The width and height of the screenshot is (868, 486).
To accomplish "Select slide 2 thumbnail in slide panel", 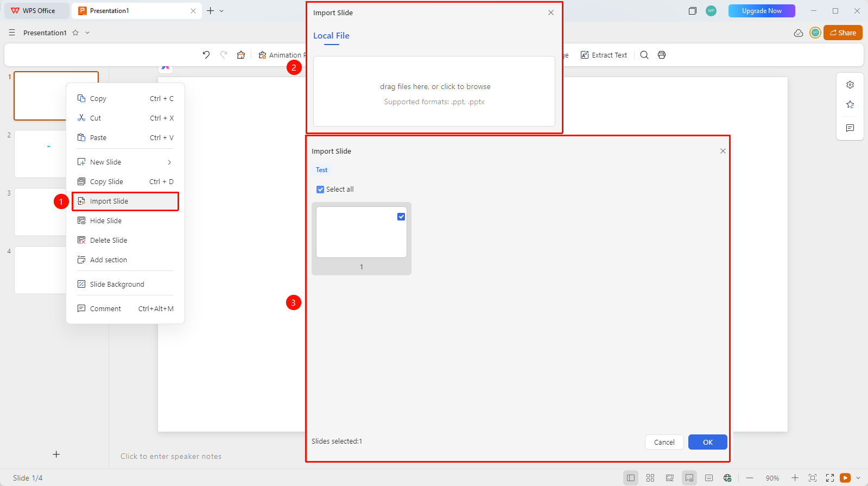I will click(x=40, y=154).
